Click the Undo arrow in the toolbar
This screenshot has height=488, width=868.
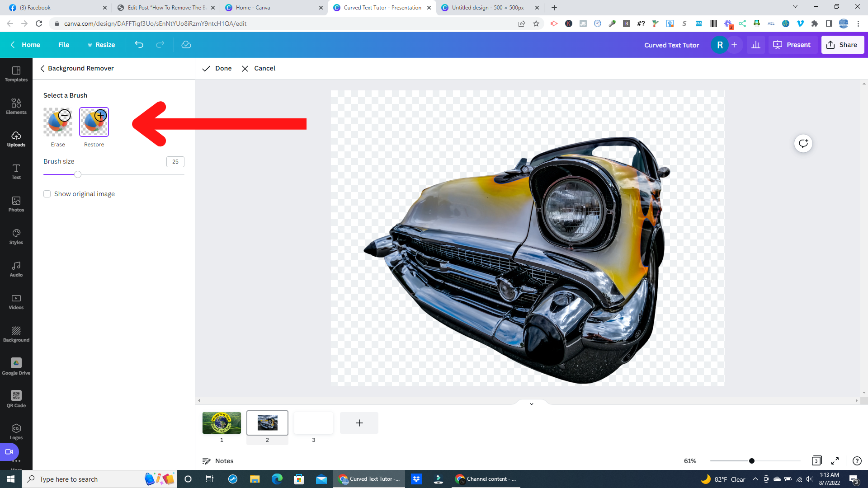[x=139, y=45]
